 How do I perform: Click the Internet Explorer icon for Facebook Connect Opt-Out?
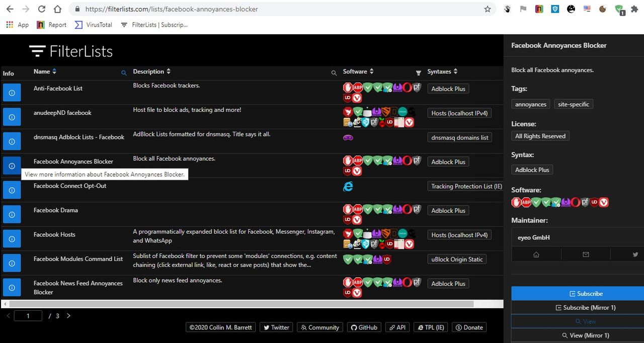348,186
